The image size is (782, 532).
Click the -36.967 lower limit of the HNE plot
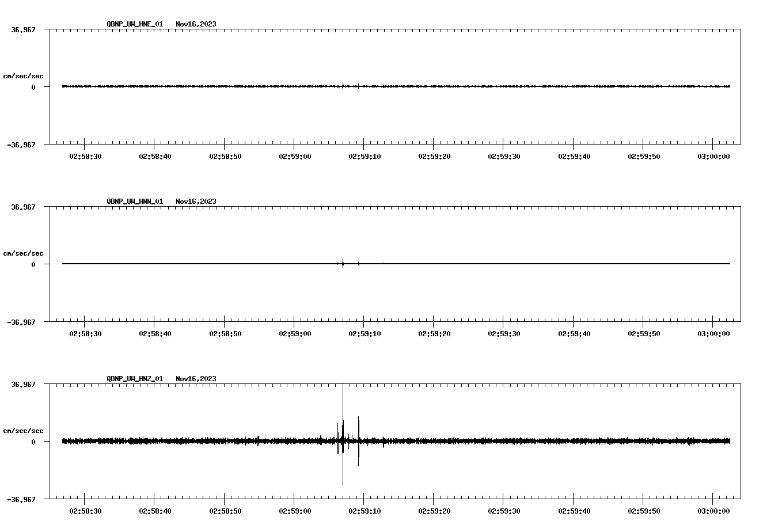point(21,145)
